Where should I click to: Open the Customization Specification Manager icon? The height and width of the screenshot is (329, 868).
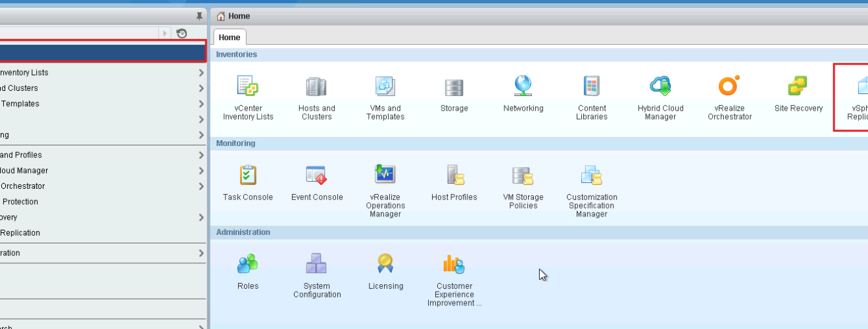tap(592, 175)
